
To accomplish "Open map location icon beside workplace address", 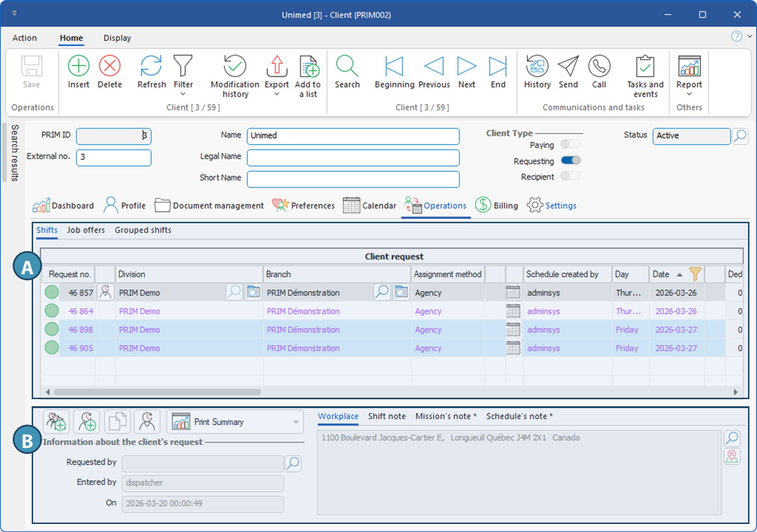I will coord(732,456).
